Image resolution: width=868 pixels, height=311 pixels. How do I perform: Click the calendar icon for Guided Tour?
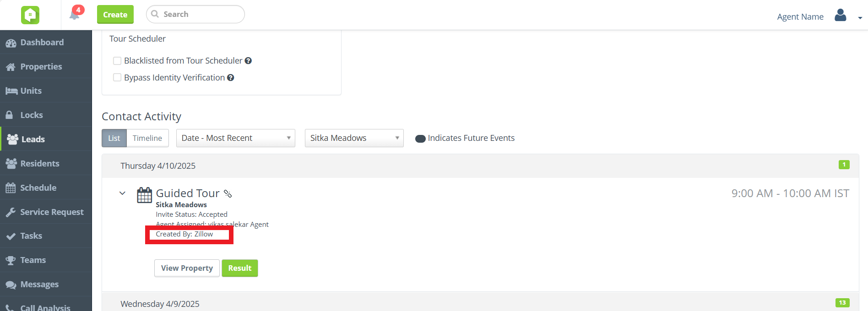coord(145,195)
